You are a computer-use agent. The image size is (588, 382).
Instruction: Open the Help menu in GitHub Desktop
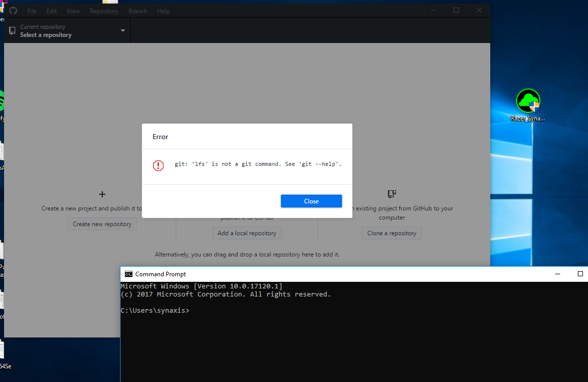pos(163,11)
